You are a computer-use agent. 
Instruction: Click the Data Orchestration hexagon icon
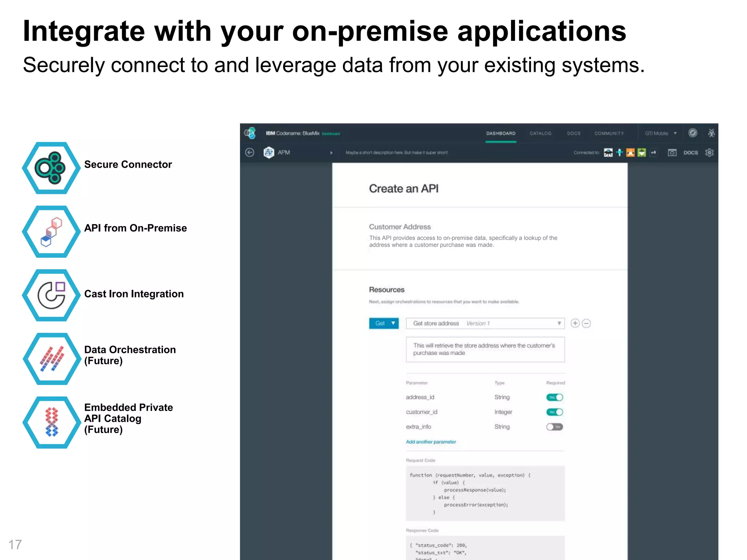point(51,359)
